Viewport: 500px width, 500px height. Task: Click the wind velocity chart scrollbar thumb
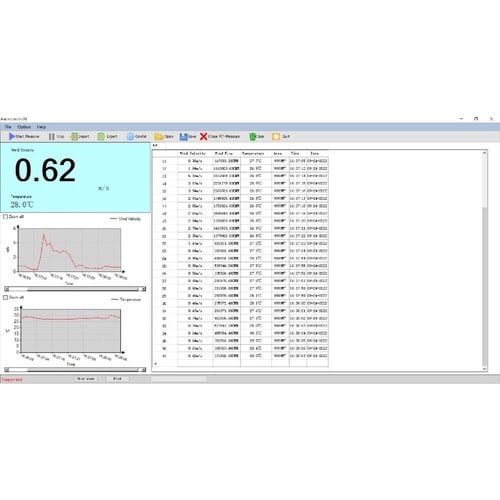click(83, 289)
